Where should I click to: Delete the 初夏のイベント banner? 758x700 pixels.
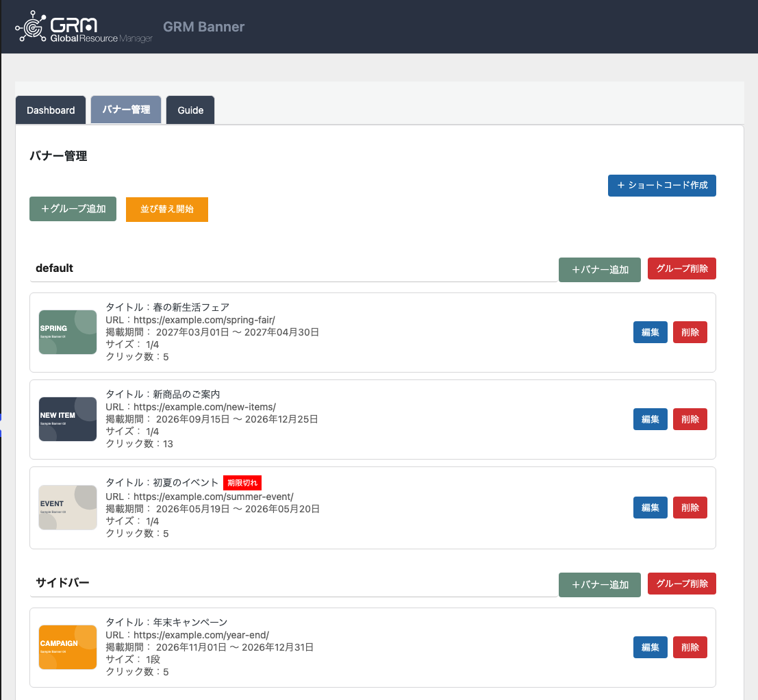(690, 508)
